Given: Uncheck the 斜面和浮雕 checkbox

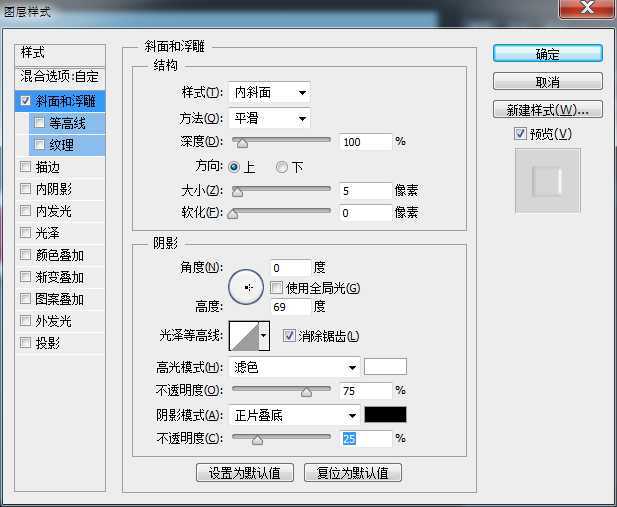Looking at the screenshot, I should 26,101.
